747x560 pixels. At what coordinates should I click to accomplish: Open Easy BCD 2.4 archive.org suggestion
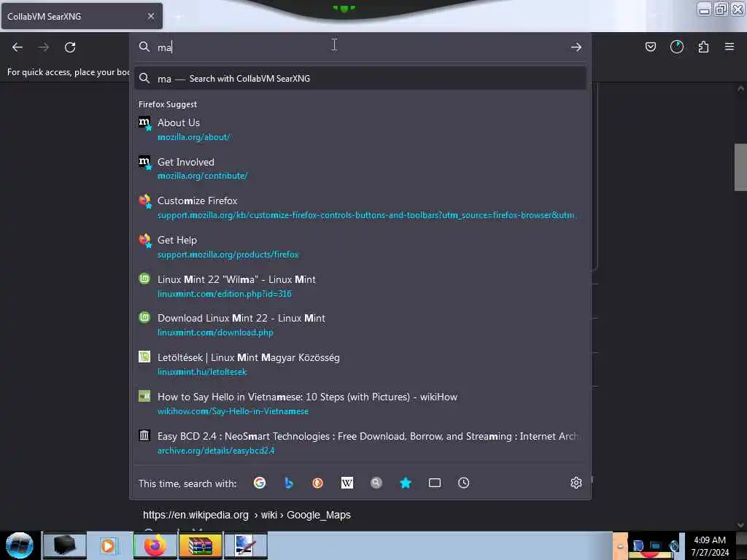click(360, 443)
